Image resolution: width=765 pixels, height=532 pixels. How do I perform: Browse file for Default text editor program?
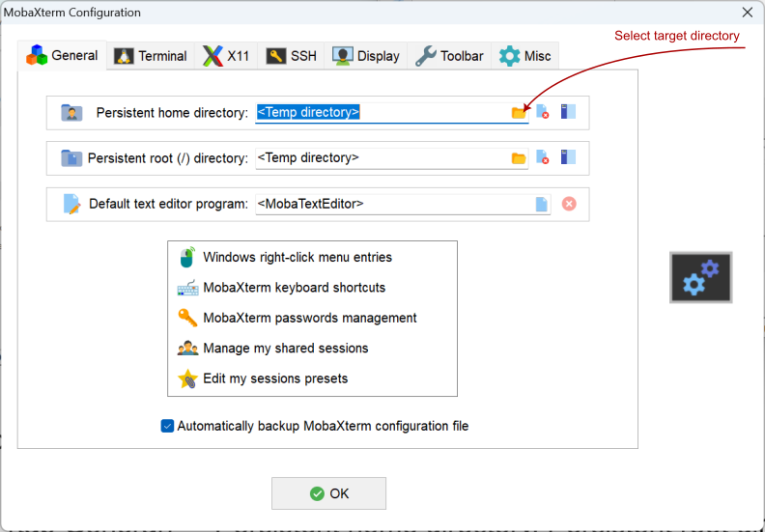click(542, 205)
